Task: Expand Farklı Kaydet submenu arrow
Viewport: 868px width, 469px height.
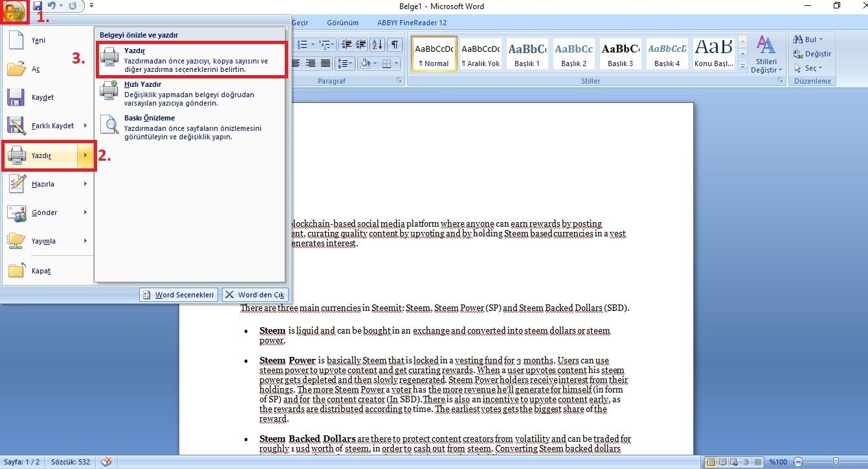Action: tap(85, 126)
